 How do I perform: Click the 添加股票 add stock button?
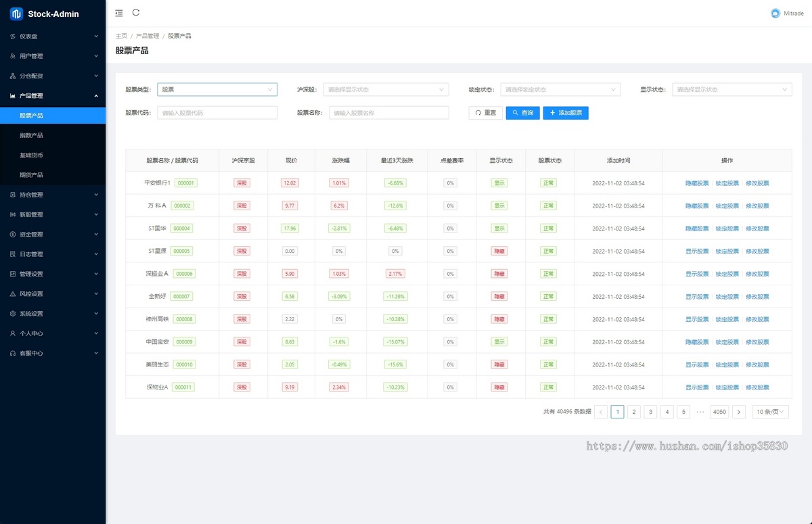pos(566,113)
